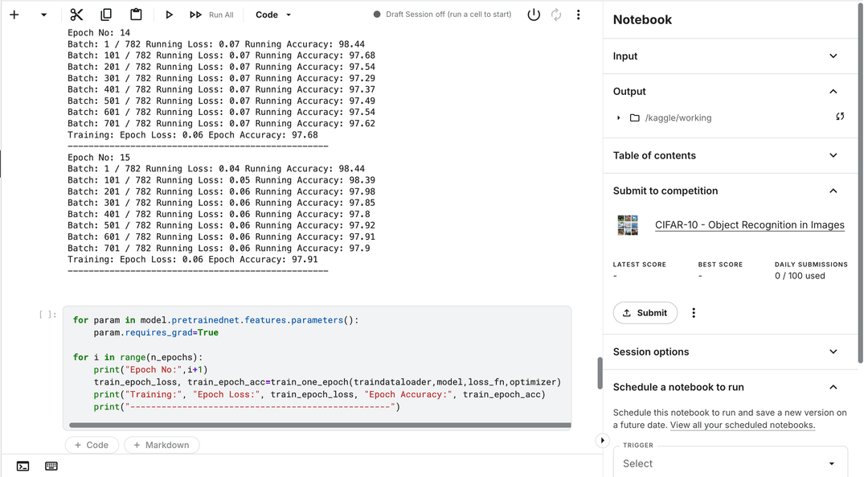Open the toolbar three-dot more menu

coord(578,14)
